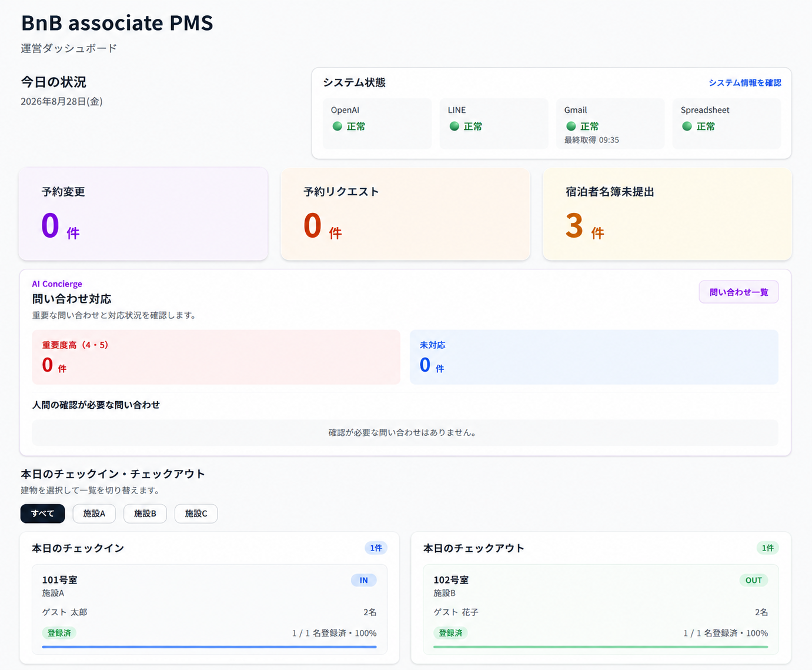Click the OpenAI green status dot

pyautogui.click(x=338, y=126)
